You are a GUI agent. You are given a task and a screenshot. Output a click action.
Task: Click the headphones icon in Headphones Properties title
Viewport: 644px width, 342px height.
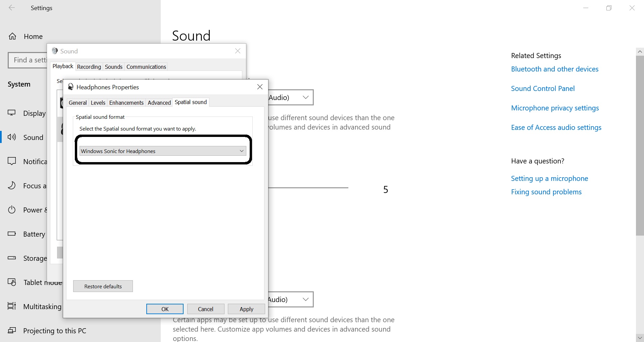[x=71, y=87]
